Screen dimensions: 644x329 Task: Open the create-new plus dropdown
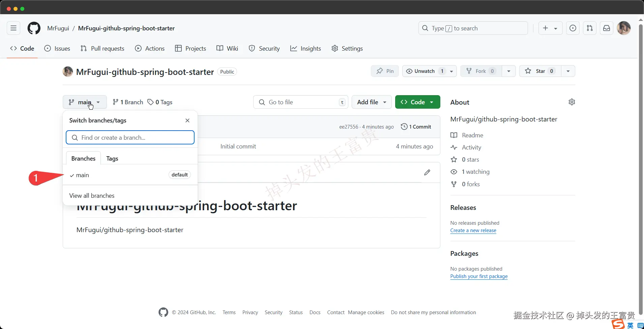coord(550,28)
